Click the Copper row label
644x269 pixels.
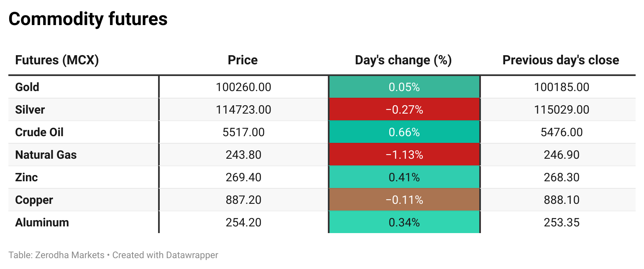click(34, 200)
